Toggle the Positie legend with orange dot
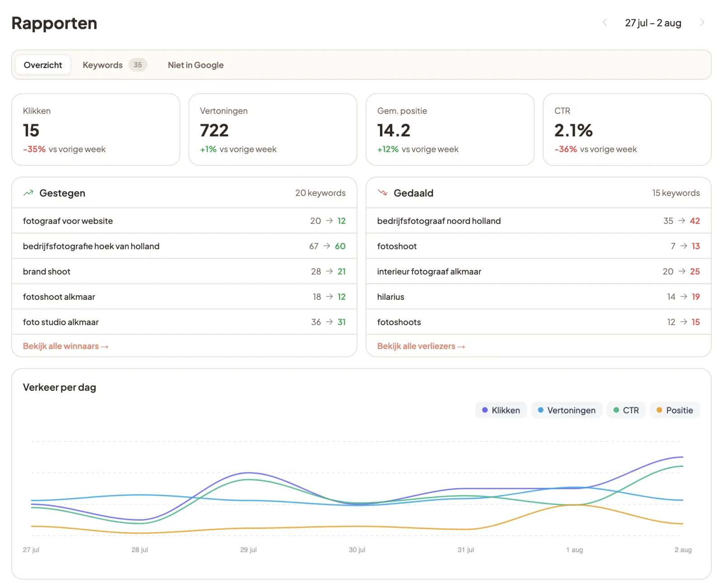 coord(675,410)
